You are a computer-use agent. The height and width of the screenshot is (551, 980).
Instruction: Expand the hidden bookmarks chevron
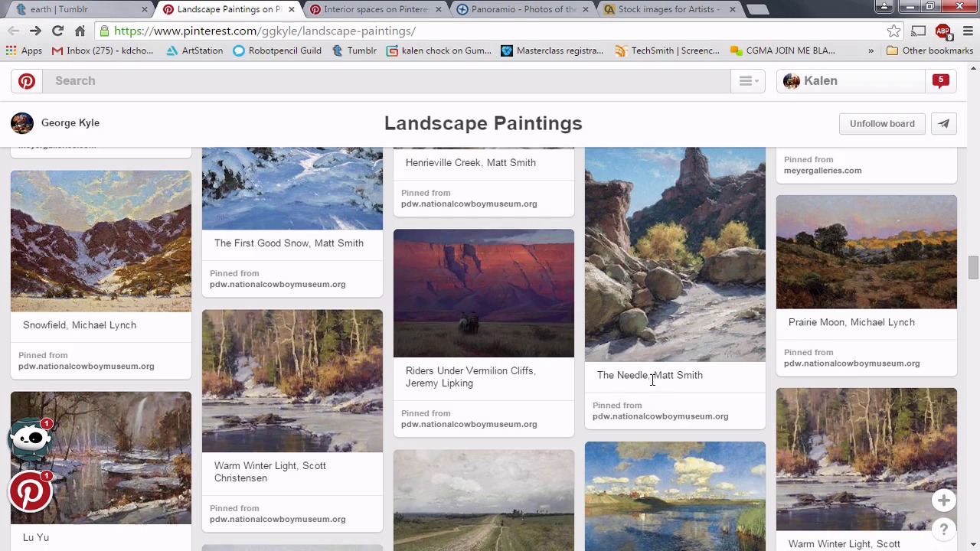coord(871,51)
